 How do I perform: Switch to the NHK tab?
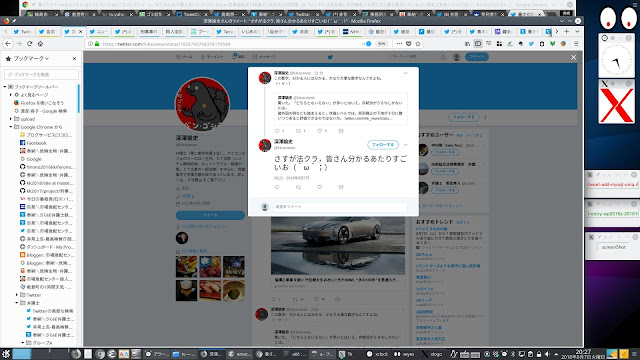click(x=352, y=31)
